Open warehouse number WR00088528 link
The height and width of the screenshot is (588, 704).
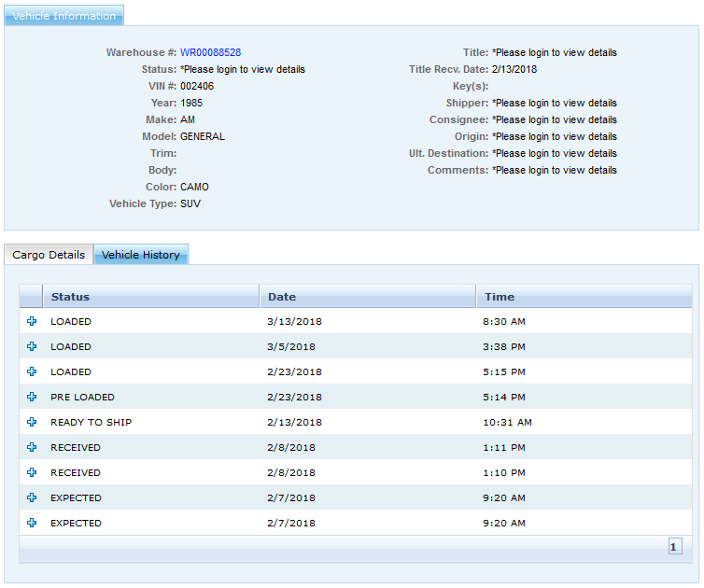[x=210, y=52]
